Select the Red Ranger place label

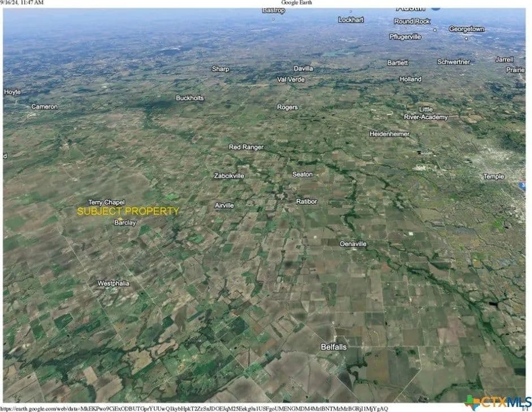(245, 147)
